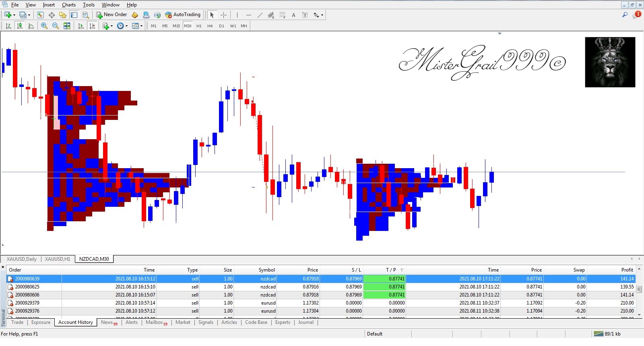The height and width of the screenshot is (346, 644).
Task: Draw a vertical line tool
Action: coord(237,15)
